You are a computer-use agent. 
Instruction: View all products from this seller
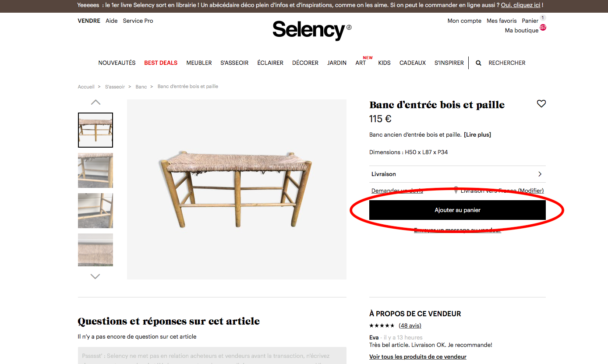(x=418, y=357)
